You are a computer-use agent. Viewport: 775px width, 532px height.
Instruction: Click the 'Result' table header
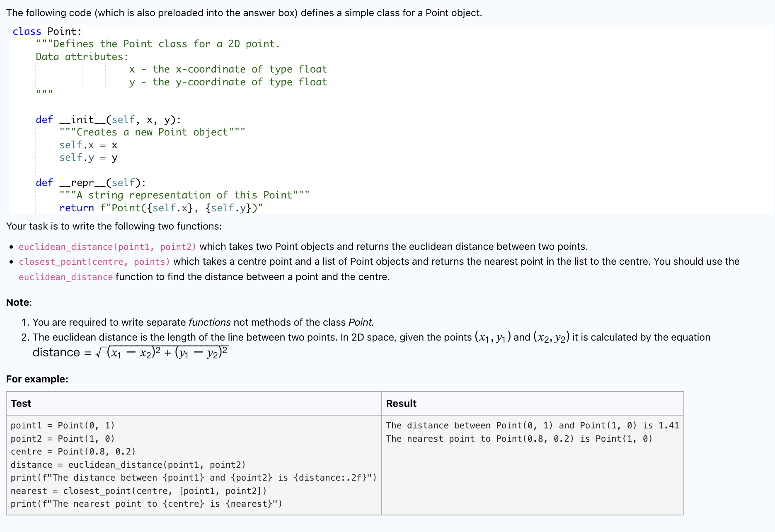click(401, 404)
